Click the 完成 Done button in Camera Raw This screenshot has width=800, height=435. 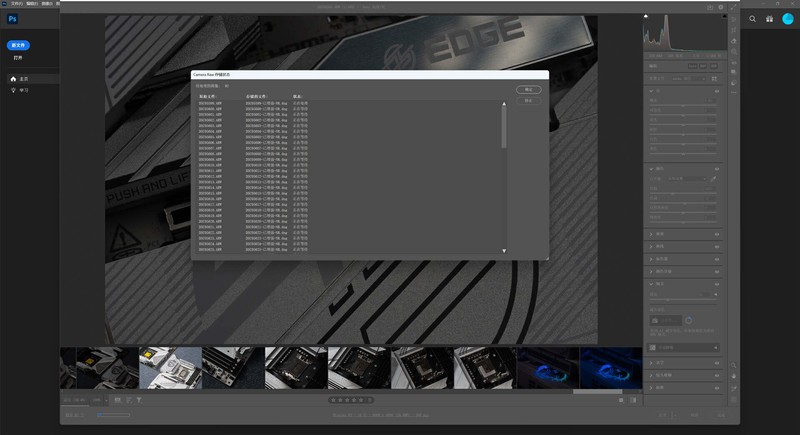click(721, 415)
